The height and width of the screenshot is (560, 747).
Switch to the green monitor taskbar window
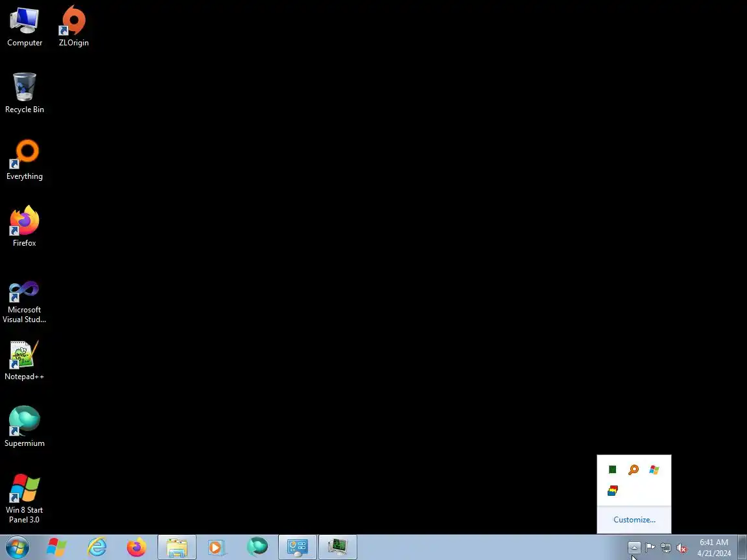coord(338,547)
